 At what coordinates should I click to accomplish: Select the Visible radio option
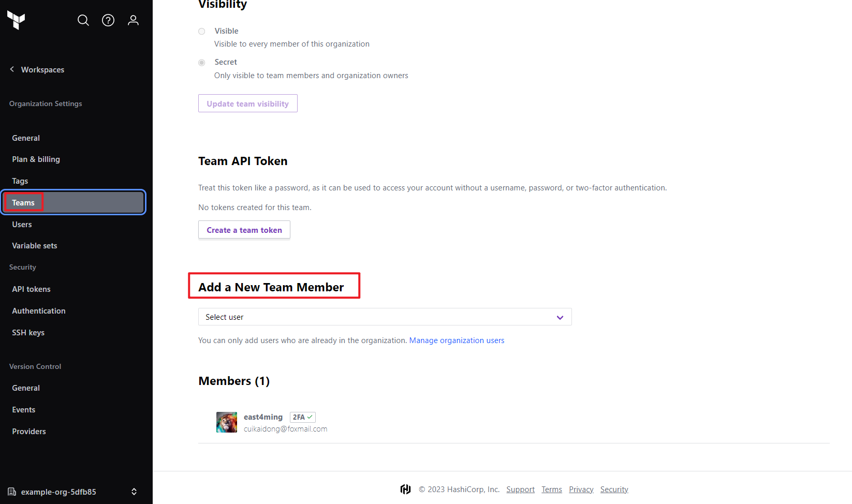point(202,32)
